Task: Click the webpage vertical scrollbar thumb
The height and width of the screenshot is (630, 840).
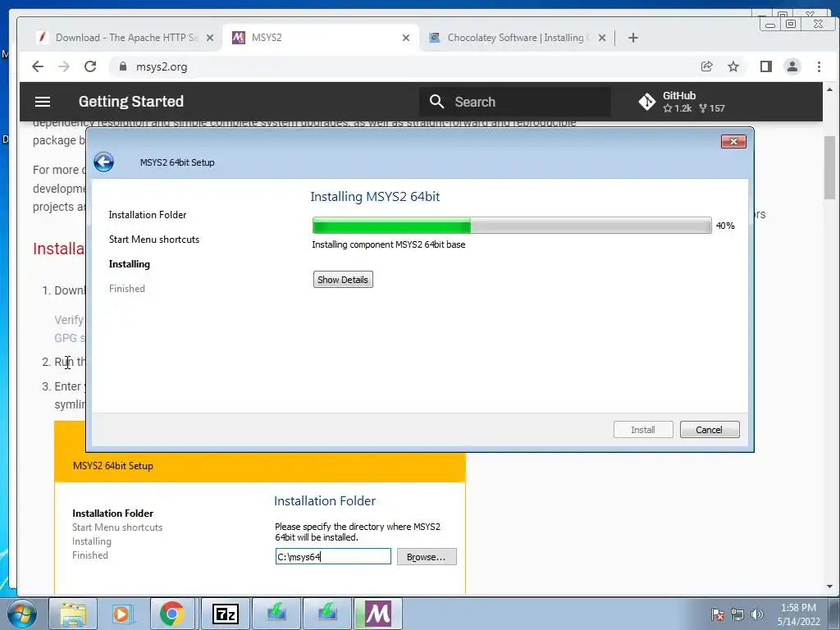Action: [829, 167]
